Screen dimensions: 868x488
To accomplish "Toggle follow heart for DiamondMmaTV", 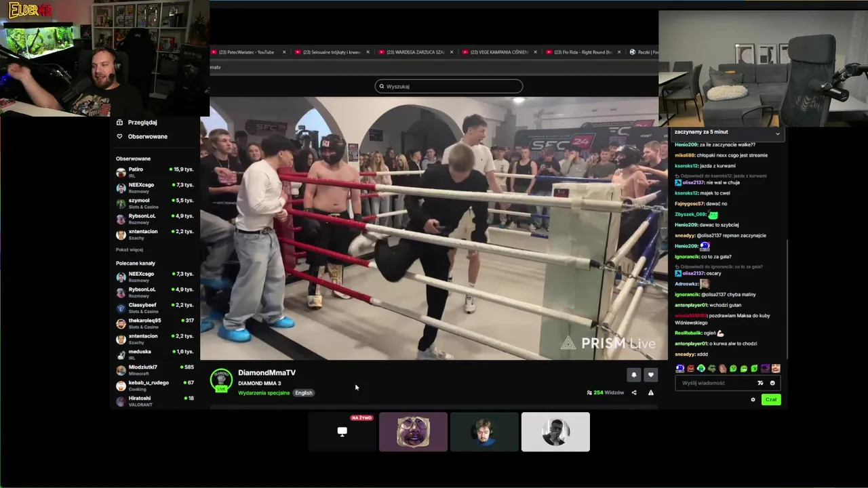I will tap(651, 375).
